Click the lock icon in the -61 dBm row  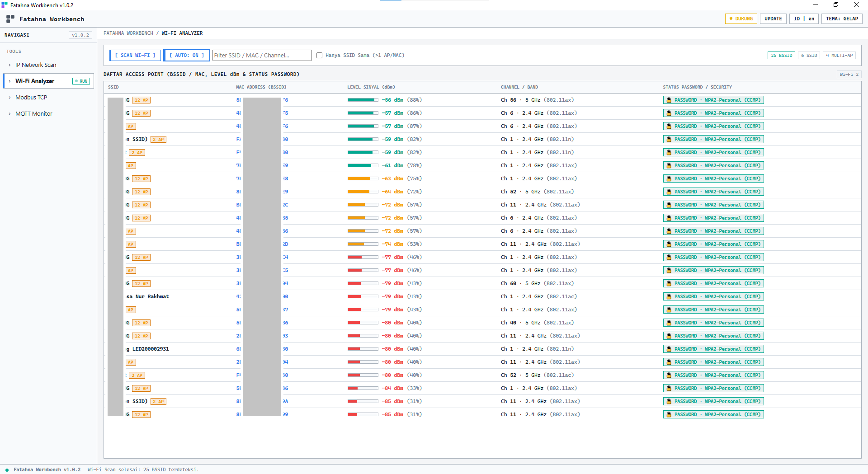pos(669,166)
